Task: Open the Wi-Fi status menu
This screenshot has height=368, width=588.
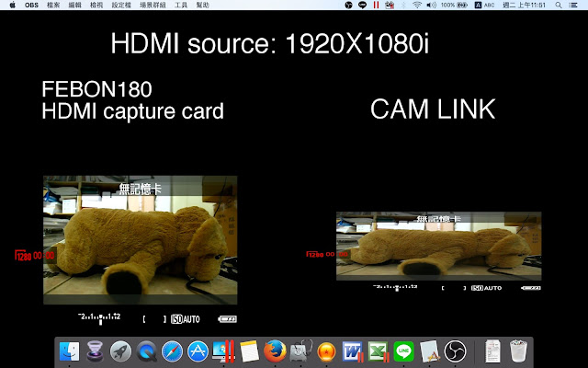Action: [x=417, y=5]
